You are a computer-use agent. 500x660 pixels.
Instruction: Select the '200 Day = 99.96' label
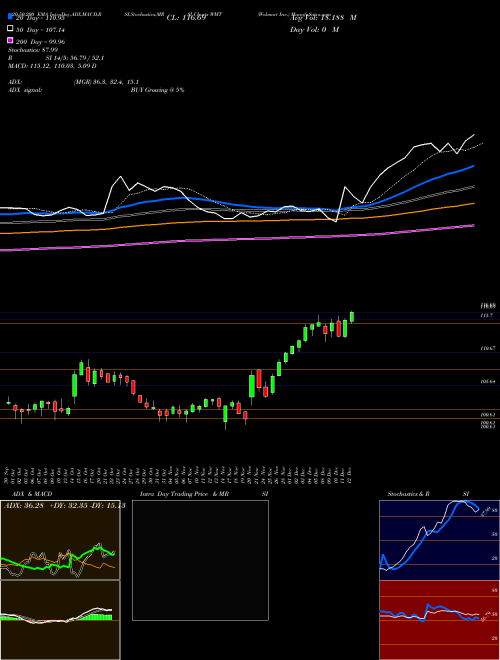point(40,42)
